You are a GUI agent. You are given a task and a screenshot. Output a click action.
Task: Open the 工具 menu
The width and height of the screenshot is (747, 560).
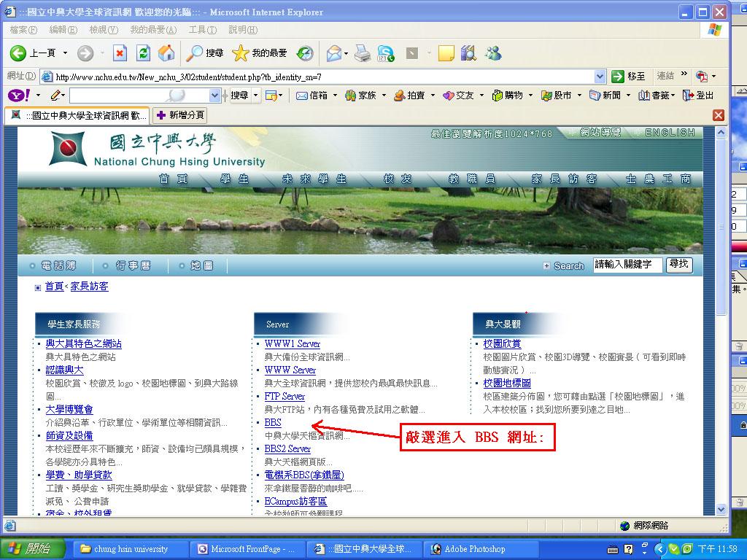(203, 30)
